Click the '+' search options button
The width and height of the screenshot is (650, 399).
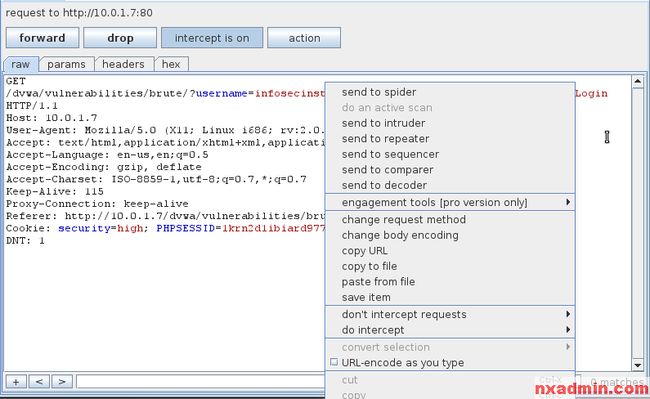click(x=16, y=382)
